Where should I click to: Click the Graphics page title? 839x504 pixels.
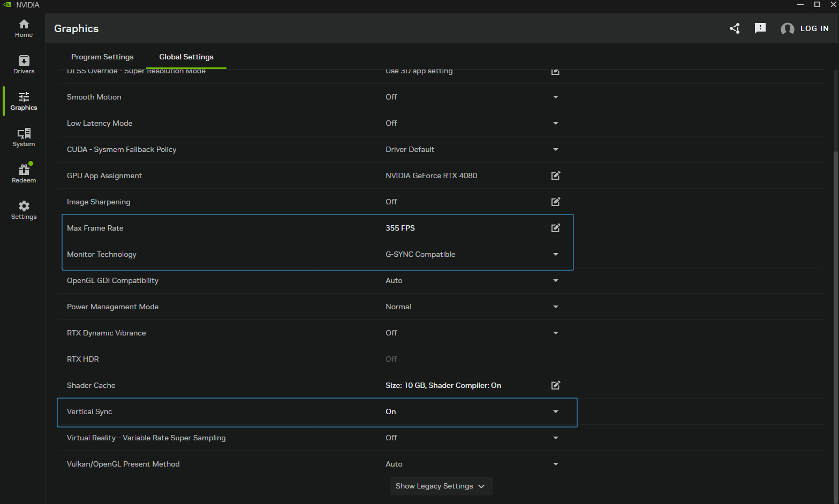click(76, 28)
